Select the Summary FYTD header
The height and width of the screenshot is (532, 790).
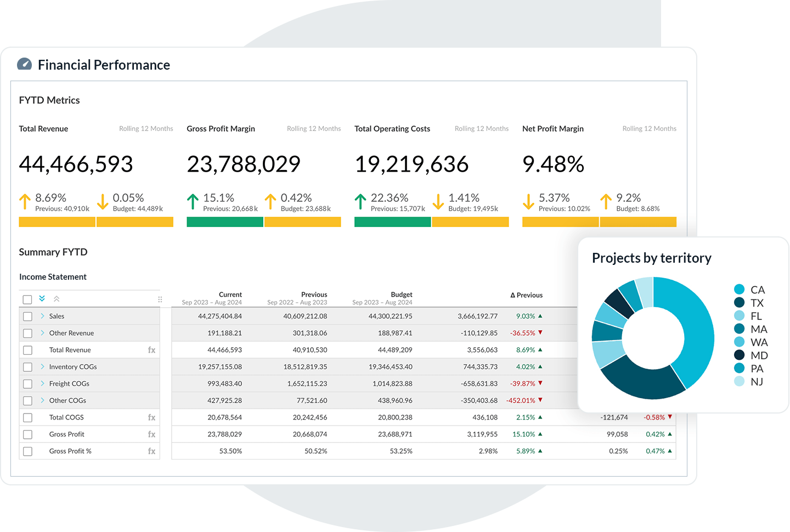click(53, 252)
